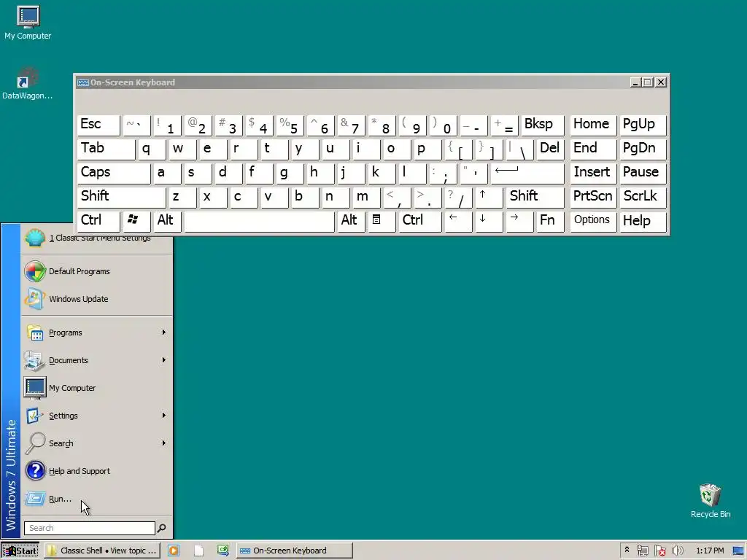
Task: Click the q key
Action: coord(152,149)
